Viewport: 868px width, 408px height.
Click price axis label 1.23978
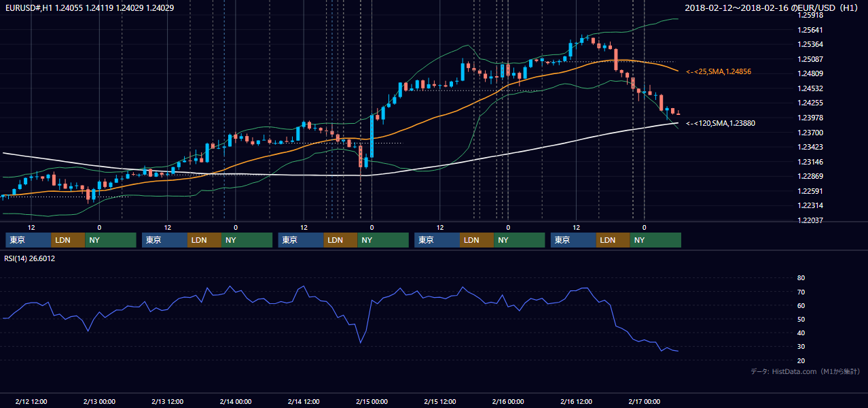pyautogui.click(x=810, y=118)
